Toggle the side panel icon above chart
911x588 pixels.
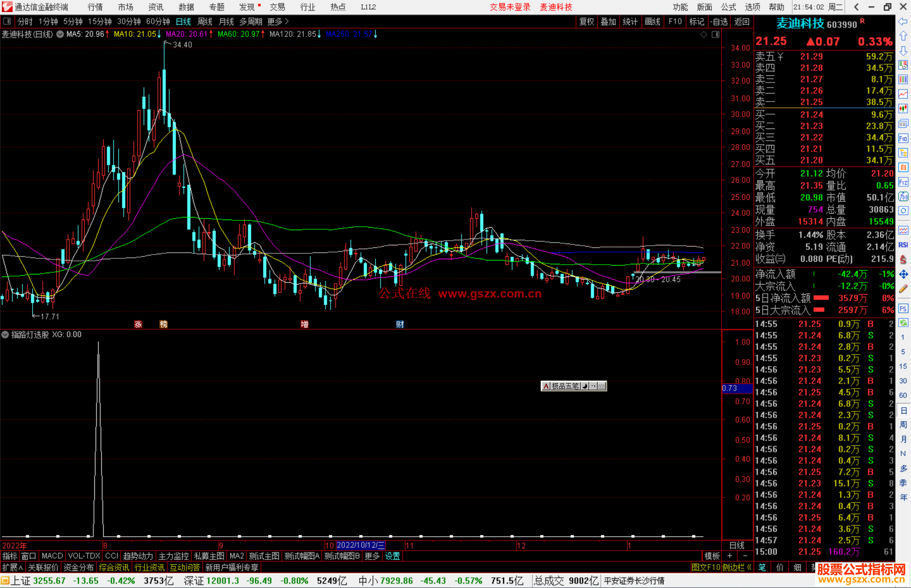[715, 35]
